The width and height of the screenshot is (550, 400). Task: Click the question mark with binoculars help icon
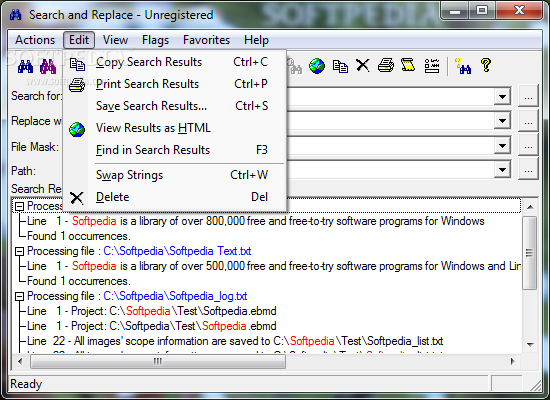click(x=463, y=66)
